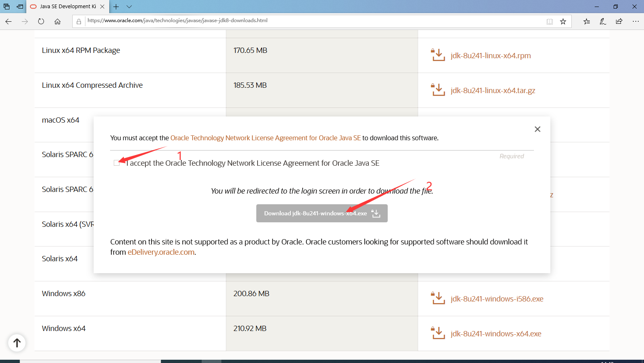Select the 170.65 MB size cell
Screen dimensions: 644x363
click(322, 55)
